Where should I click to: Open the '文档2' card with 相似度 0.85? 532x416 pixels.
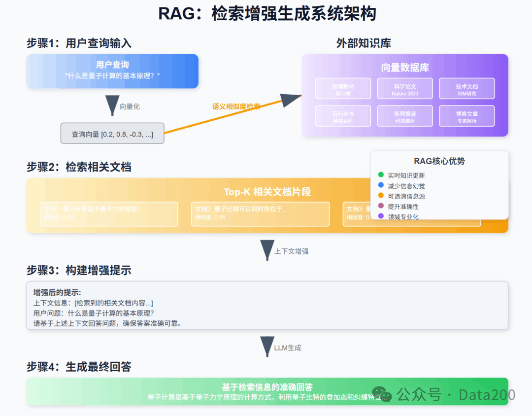(x=260, y=214)
